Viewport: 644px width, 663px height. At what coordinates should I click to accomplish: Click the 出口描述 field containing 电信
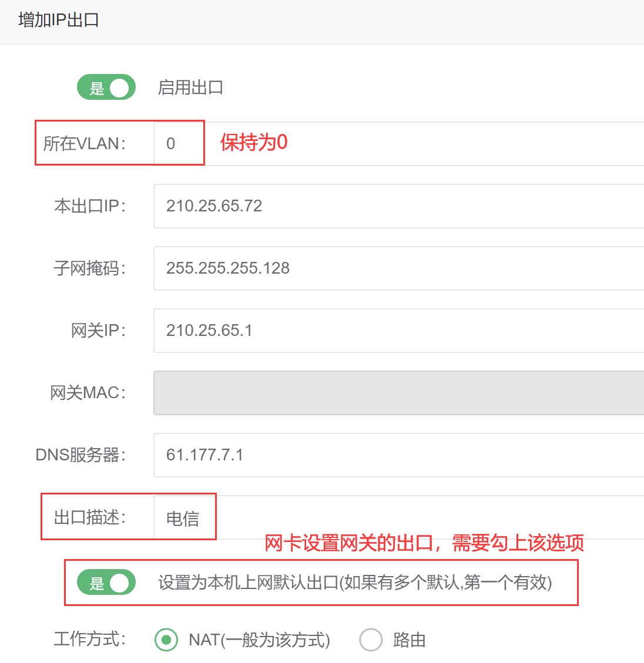coord(398,517)
